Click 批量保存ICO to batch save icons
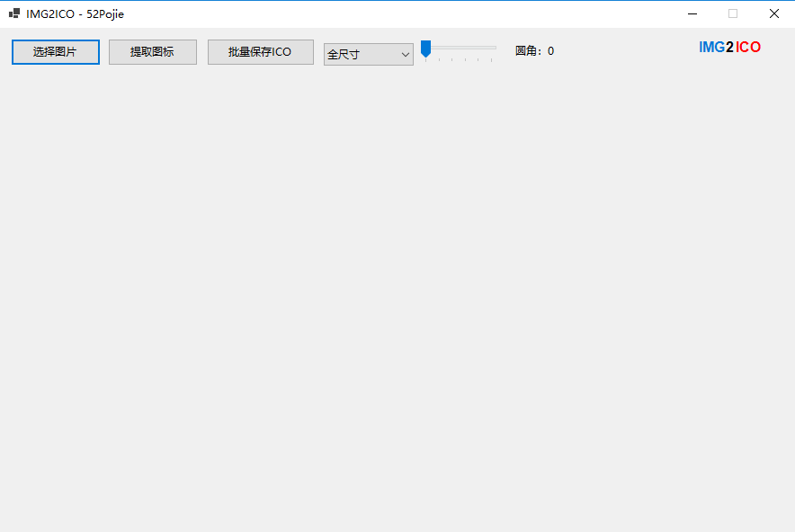 coord(260,51)
